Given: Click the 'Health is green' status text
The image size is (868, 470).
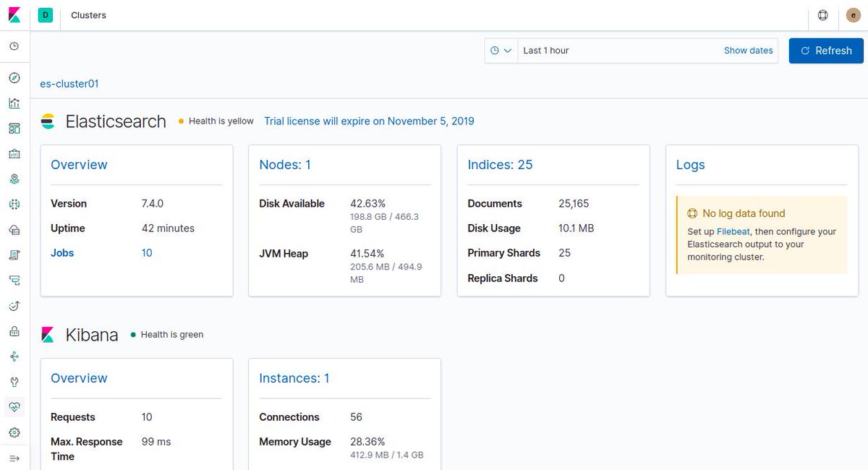Looking at the screenshot, I should [172, 334].
